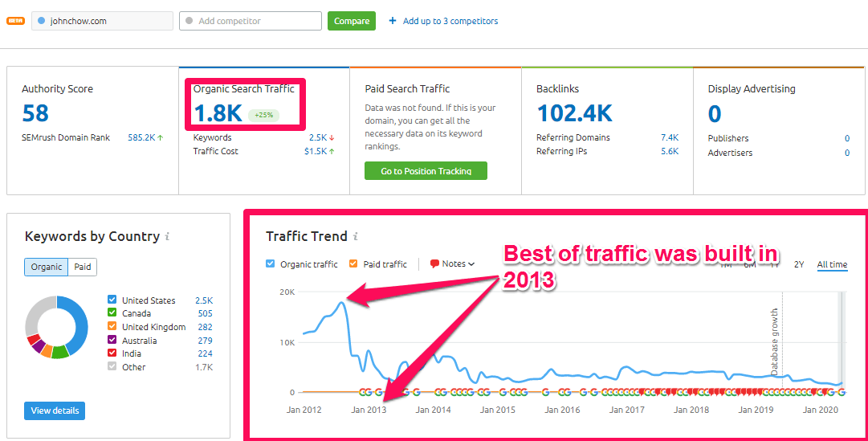Click the plus icon beside Add competitors
868x441 pixels.
[393, 21]
